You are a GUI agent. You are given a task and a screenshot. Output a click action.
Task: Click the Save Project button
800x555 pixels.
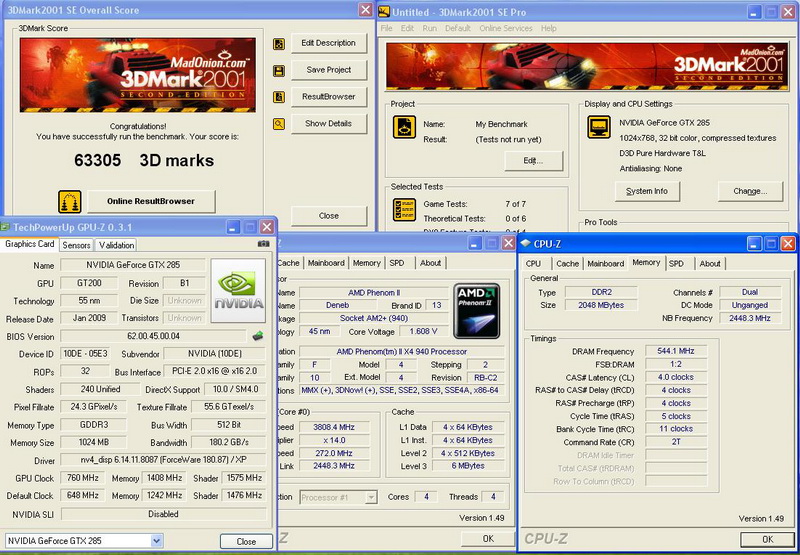pos(329,70)
